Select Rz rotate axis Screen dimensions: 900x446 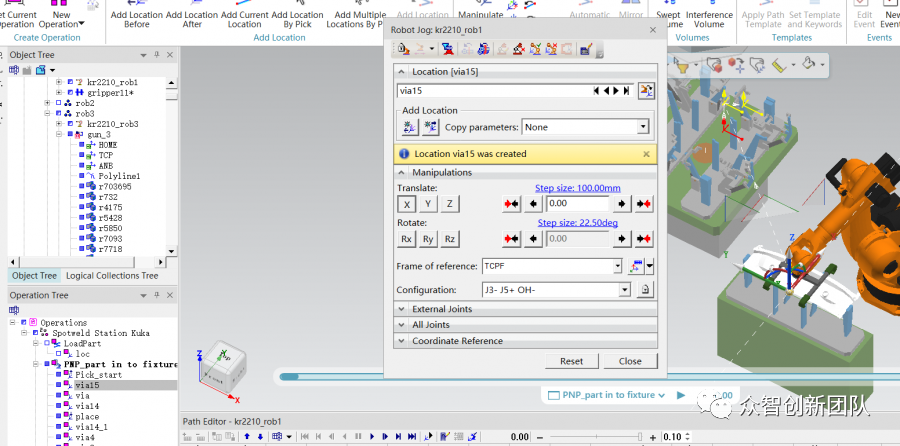click(450, 239)
